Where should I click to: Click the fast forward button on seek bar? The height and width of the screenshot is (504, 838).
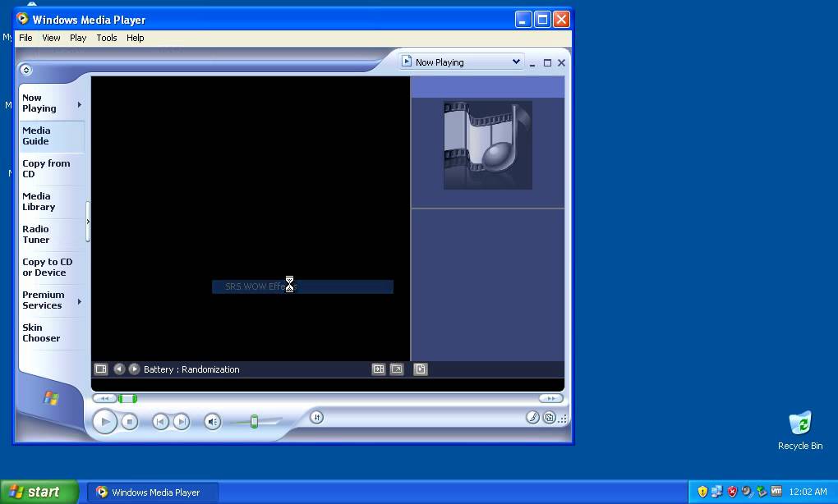[x=550, y=398]
